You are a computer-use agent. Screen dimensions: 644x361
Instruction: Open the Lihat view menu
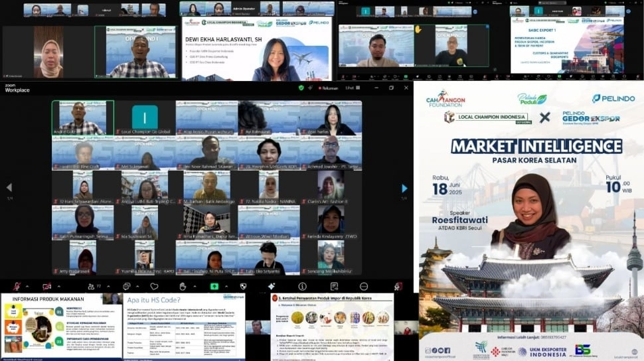pyautogui.click(x=350, y=88)
